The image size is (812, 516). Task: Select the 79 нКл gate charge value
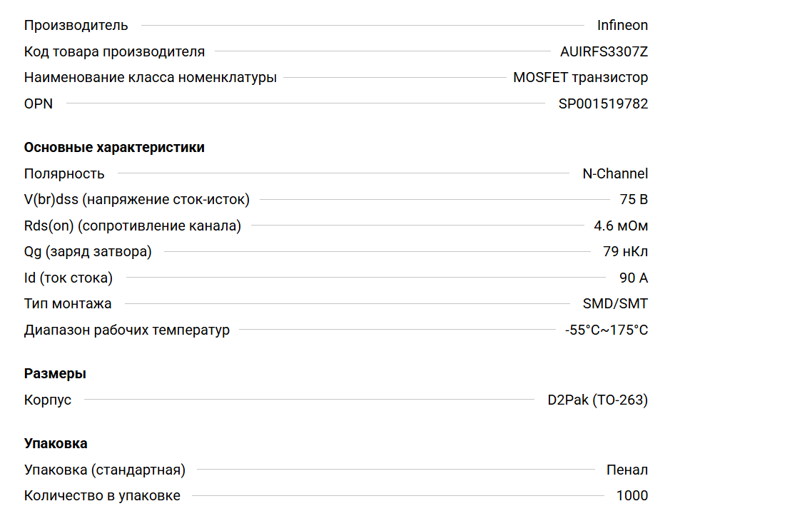click(x=625, y=252)
